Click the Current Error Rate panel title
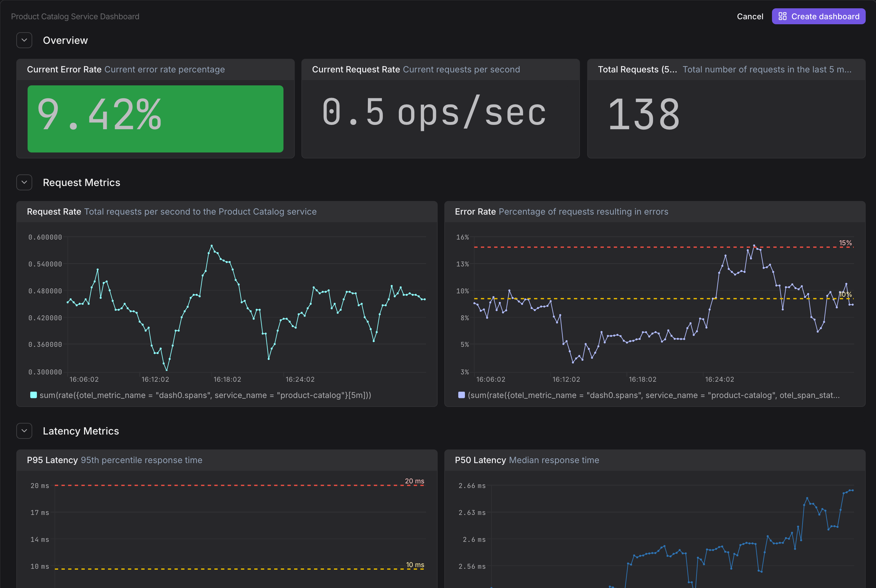Image resolution: width=876 pixels, height=588 pixels. [64, 69]
